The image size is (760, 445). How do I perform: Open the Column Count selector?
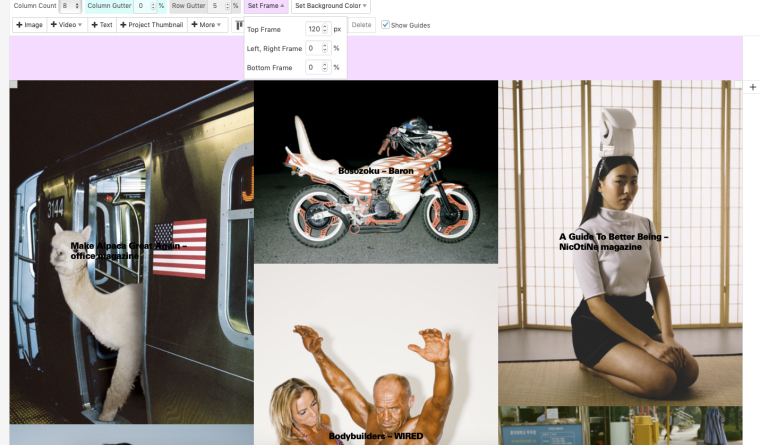pos(70,6)
